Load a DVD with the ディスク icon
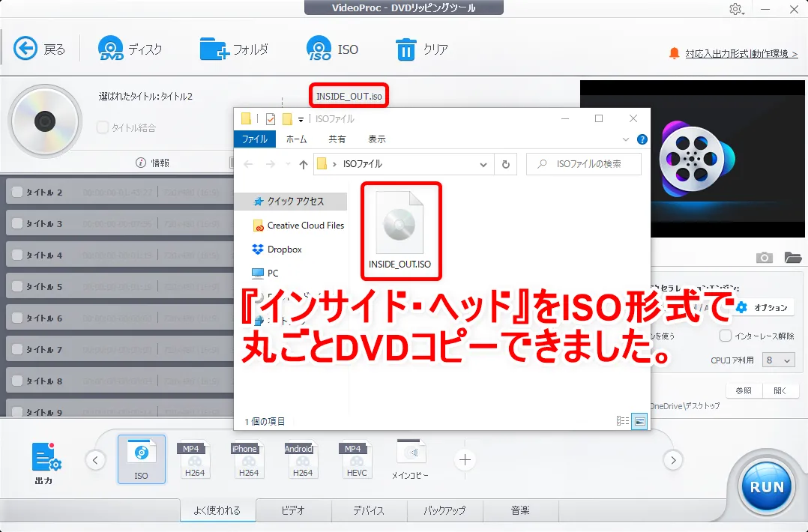Screen dimensions: 808x532 [x=111, y=49]
